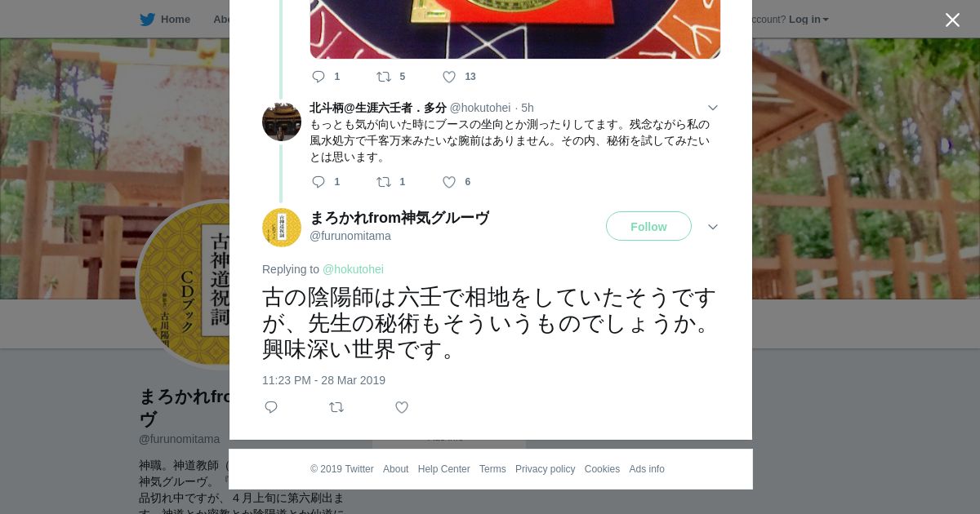Open more options chevron on hokutohei tweet
Screen dimensions: 980x514
[713, 108]
